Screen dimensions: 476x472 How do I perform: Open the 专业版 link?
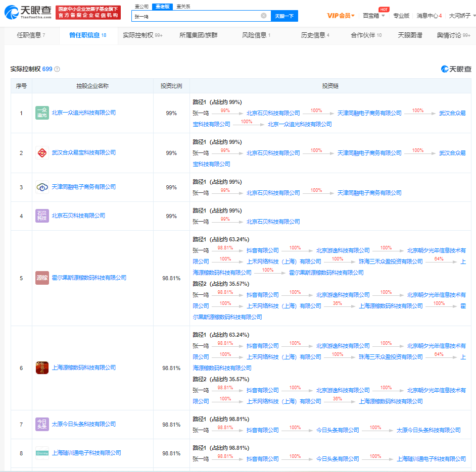(x=401, y=16)
